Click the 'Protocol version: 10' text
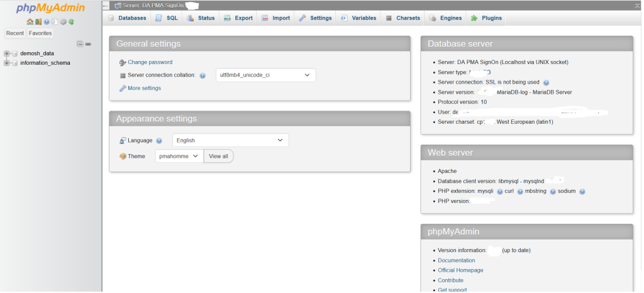644x293 pixels. click(x=462, y=102)
